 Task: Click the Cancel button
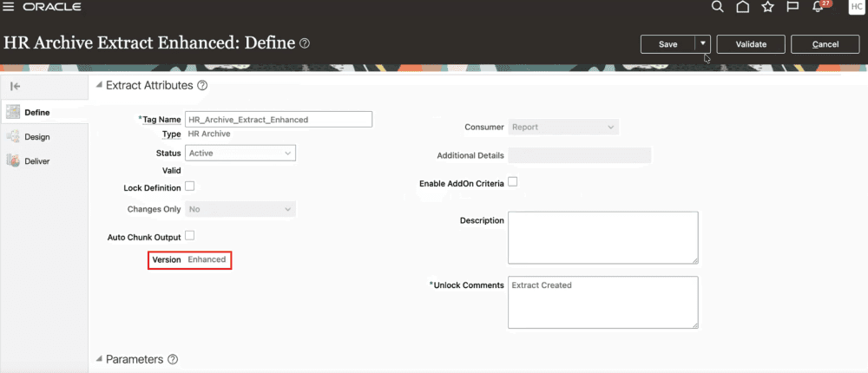(825, 44)
